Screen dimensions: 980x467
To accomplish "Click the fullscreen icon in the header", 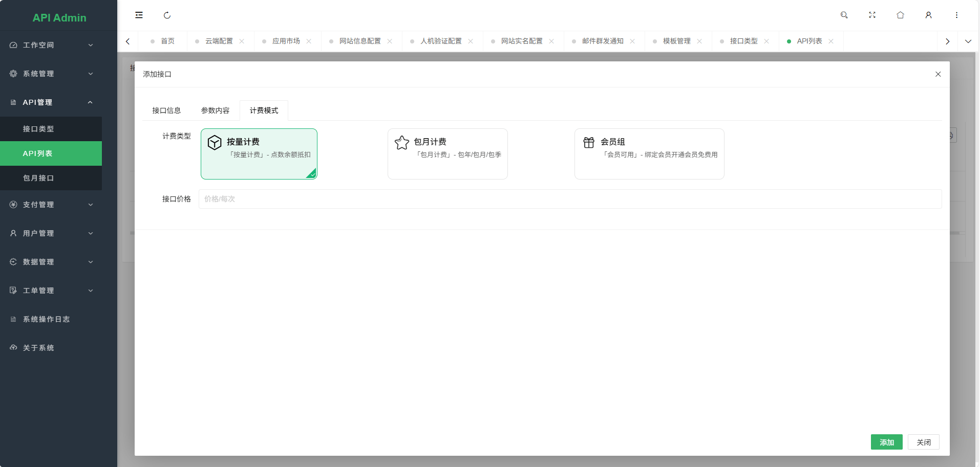I will 872,15.
